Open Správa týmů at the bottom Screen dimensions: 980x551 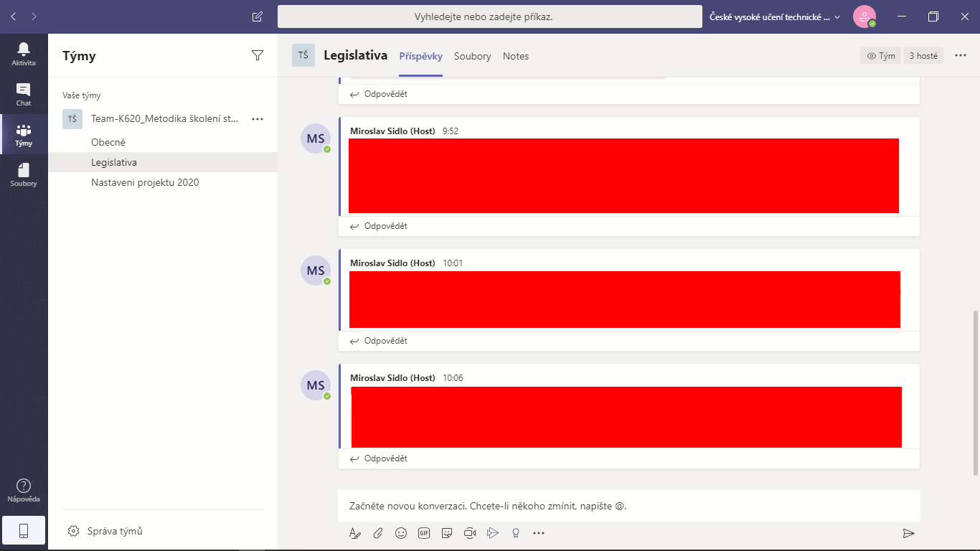[x=115, y=531]
